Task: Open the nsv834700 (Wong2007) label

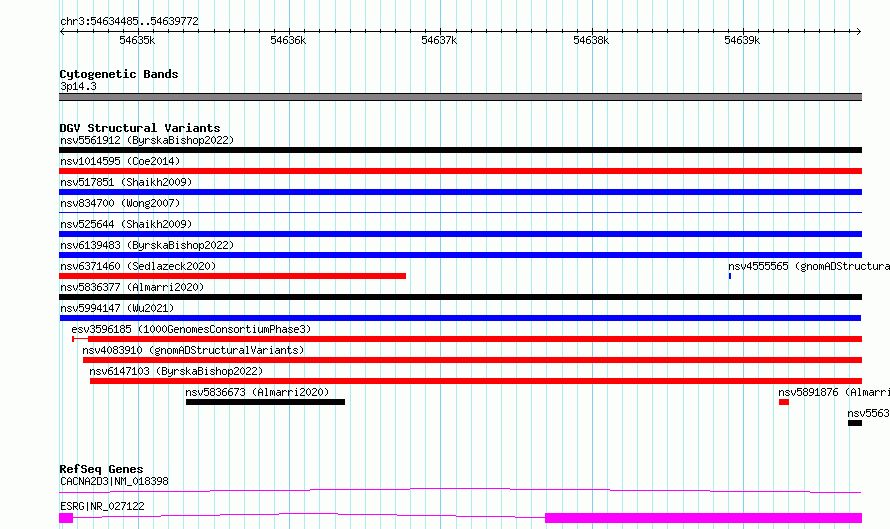Action: [x=120, y=203]
